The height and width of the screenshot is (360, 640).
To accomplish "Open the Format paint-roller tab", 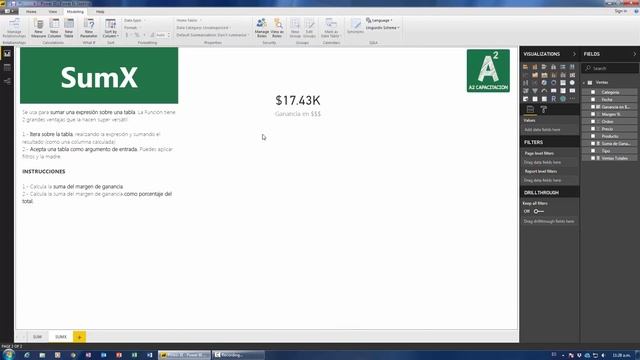I will [544, 109].
